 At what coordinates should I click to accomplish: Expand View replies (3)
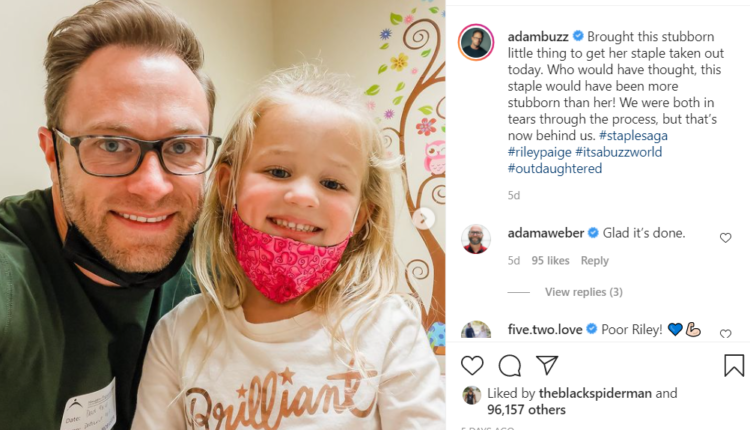coord(584,292)
